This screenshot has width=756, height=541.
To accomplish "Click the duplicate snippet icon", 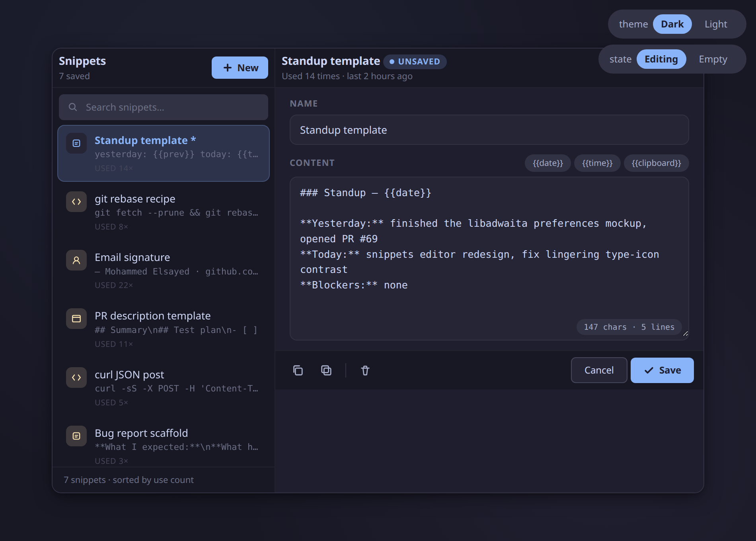I will coord(326,370).
